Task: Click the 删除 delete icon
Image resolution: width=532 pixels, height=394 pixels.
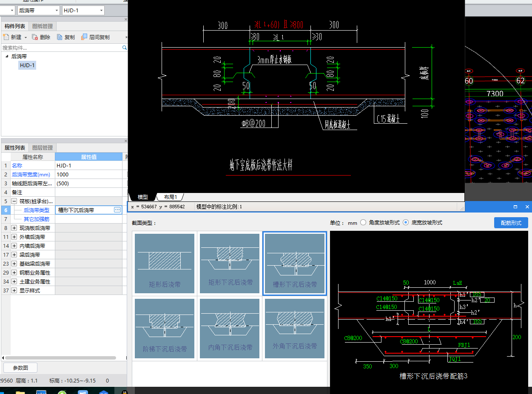Action: [x=35, y=37]
